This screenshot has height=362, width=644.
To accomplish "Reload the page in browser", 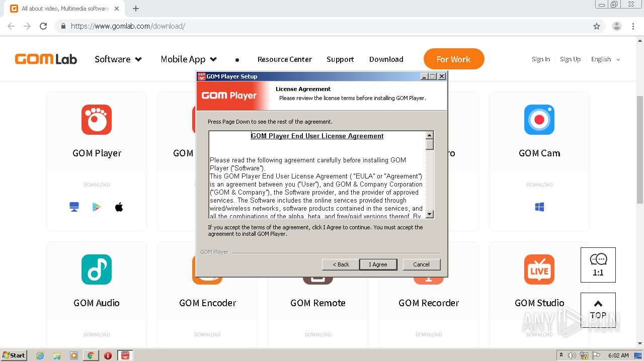I will click(x=43, y=26).
